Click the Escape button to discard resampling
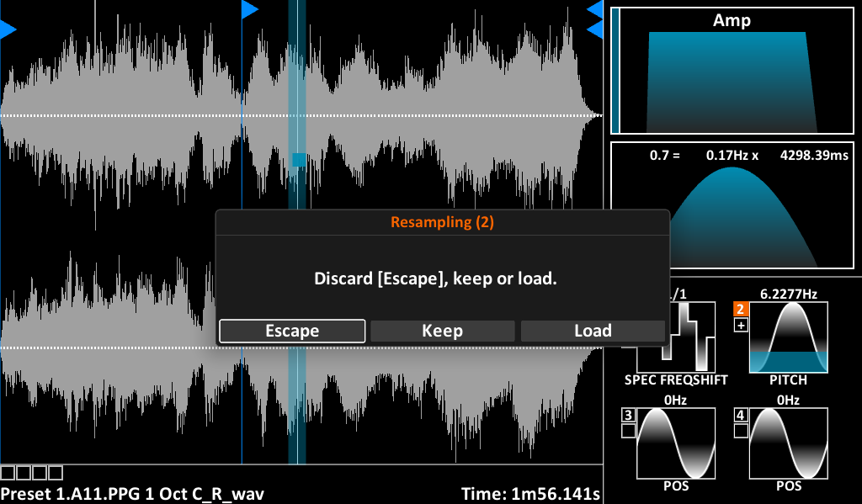862x504 pixels. click(x=292, y=331)
